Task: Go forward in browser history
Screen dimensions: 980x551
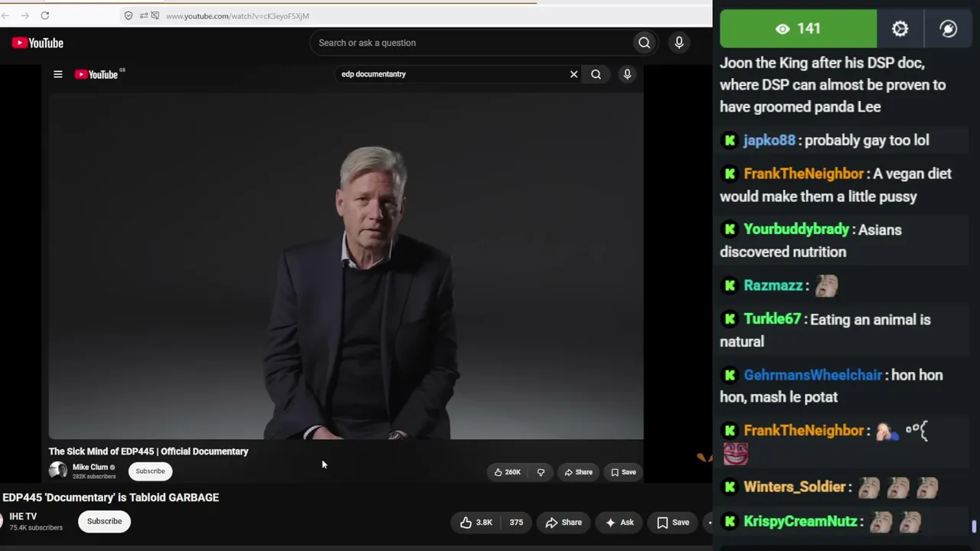Action: 25,15
